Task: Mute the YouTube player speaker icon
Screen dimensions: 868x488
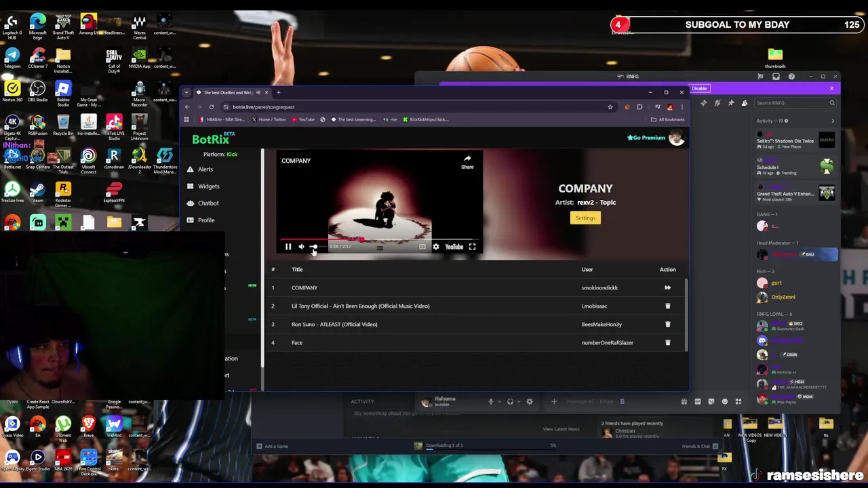Action: pyautogui.click(x=301, y=247)
